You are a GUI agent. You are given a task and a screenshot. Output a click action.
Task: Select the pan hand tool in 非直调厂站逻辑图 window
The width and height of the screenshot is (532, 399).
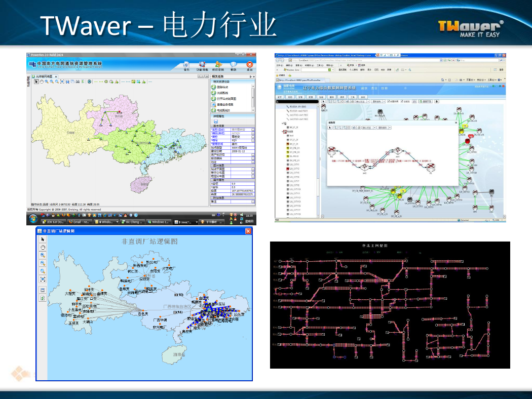click(43, 247)
